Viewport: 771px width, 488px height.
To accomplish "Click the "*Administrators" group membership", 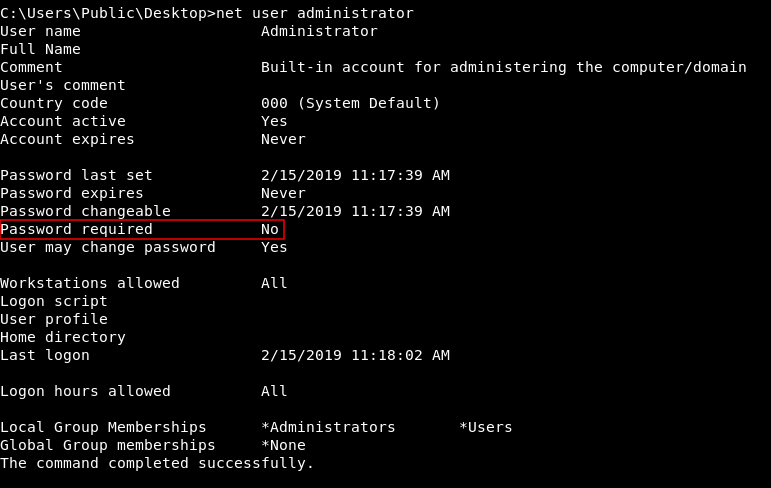I will point(328,427).
